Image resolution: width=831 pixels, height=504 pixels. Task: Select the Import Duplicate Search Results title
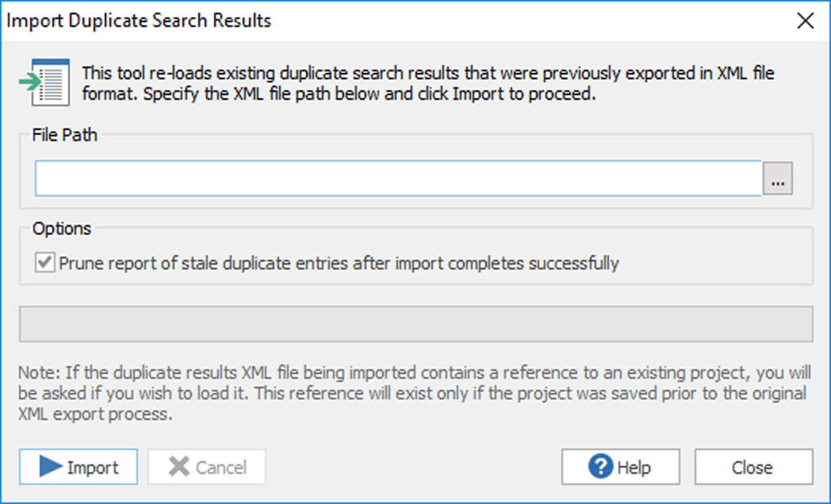click(x=138, y=21)
